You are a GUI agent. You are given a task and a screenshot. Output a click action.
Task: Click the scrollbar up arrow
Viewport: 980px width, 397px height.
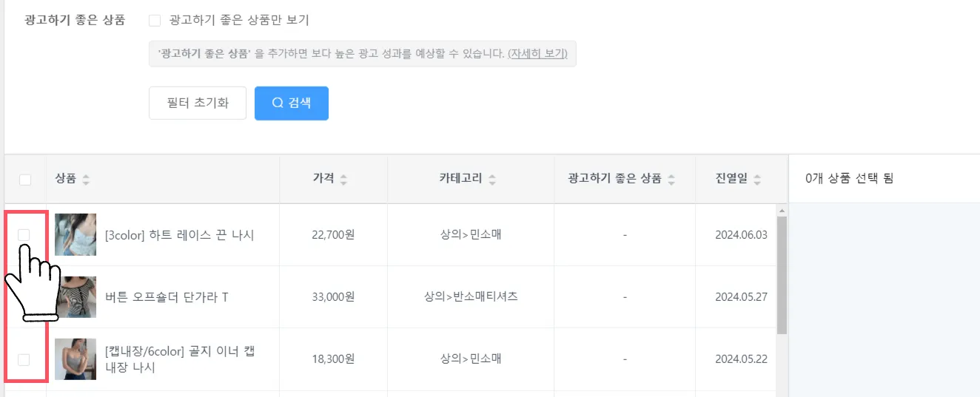[x=782, y=211]
